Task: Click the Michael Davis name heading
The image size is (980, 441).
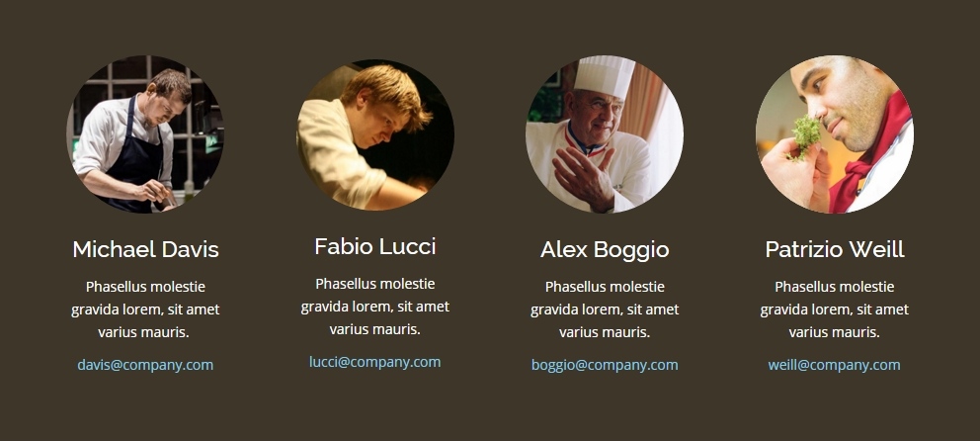Action: (x=145, y=249)
